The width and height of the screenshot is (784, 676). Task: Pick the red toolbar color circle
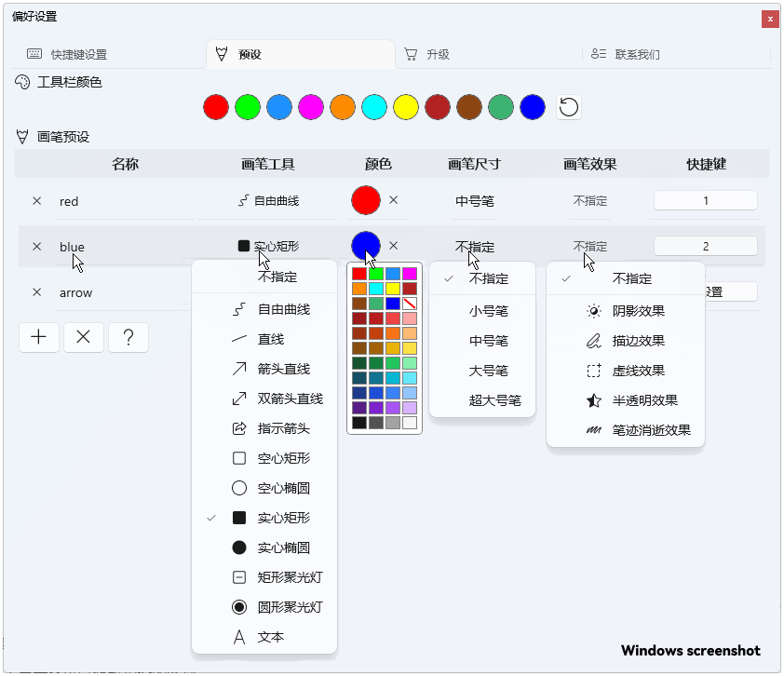click(x=216, y=107)
